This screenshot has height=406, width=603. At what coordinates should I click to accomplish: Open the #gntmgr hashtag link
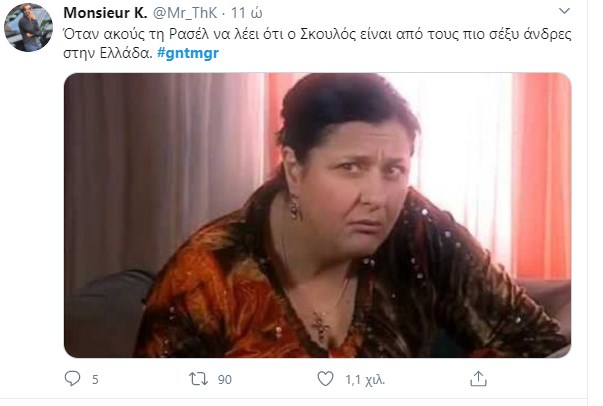pos(188,53)
